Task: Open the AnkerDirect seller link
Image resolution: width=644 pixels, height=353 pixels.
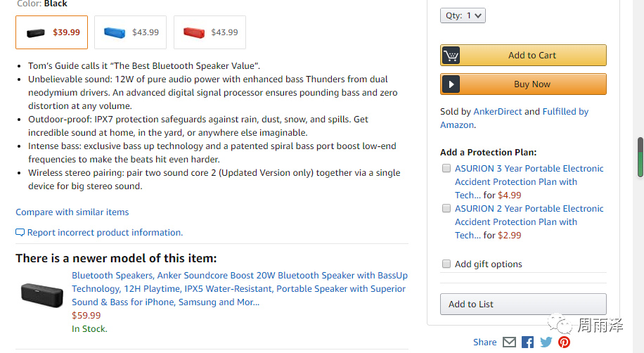Action: point(497,111)
